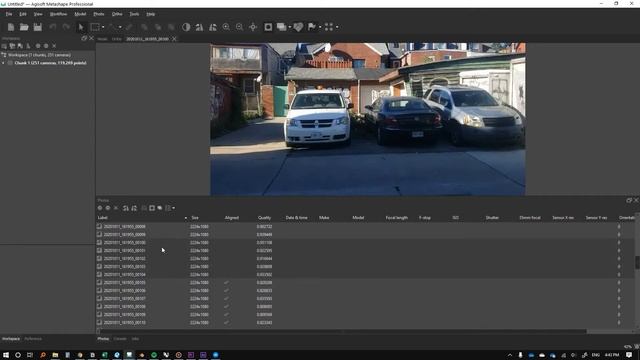Switch to the Ortho view tab
This screenshot has height=360, width=640.
[x=117, y=39]
